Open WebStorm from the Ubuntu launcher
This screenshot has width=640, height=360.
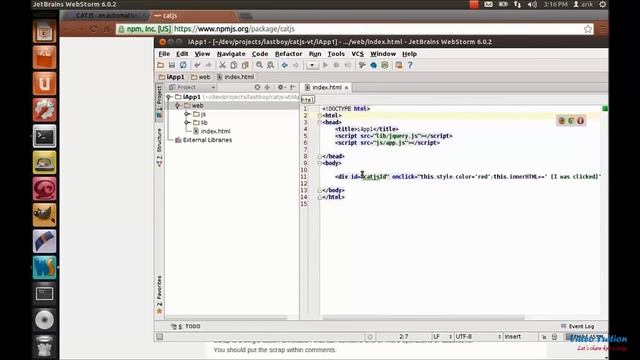click(x=44, y=267)
